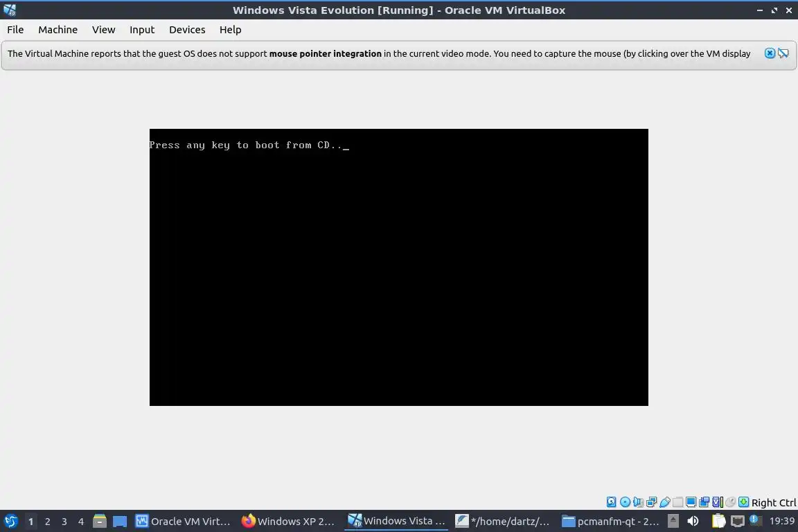This screenshot has width=798, height=532.
Task: Click the show desktop icon in panel
Action: [120, 522]
